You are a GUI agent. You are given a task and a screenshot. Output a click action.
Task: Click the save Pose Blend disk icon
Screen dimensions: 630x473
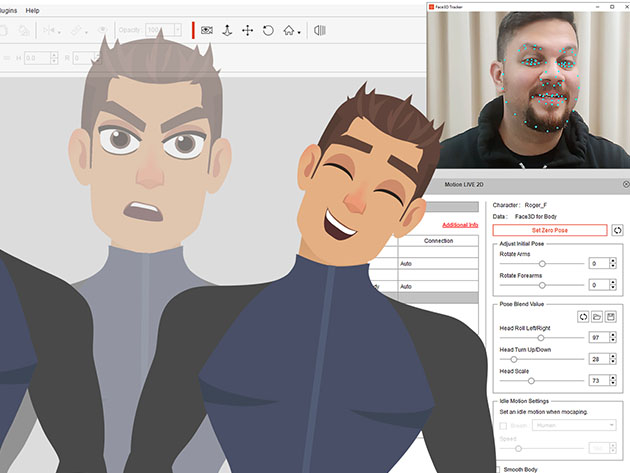(611, 317)
